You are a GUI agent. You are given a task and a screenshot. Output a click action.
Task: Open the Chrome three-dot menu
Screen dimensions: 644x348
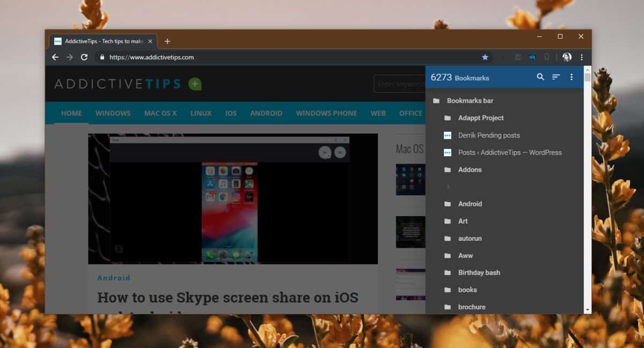tap(582, 57)
